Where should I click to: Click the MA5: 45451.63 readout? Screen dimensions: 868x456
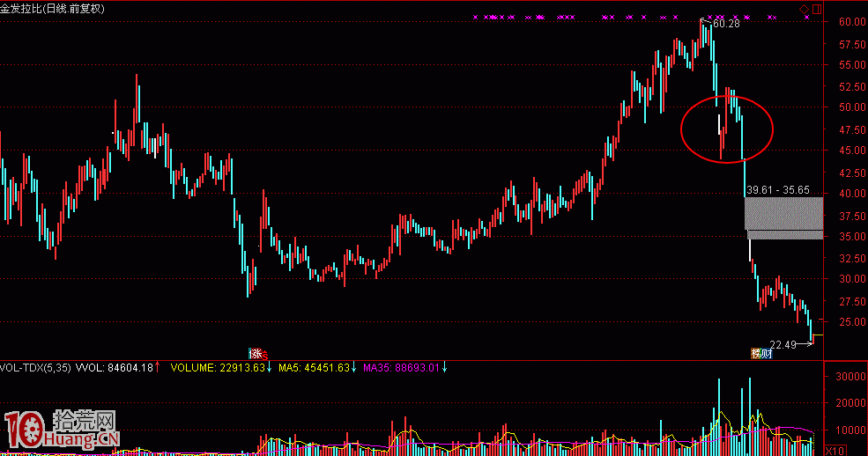[314, 368]
